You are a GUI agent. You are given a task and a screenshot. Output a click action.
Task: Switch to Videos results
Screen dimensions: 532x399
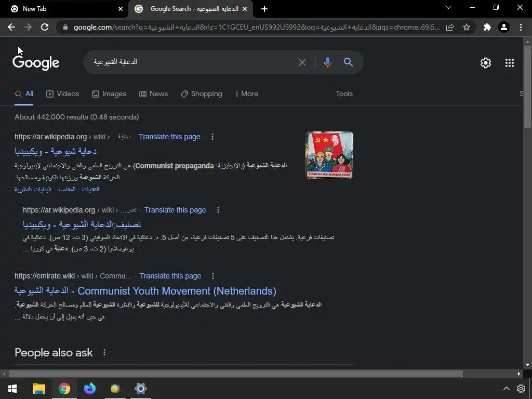click(62, 94)
